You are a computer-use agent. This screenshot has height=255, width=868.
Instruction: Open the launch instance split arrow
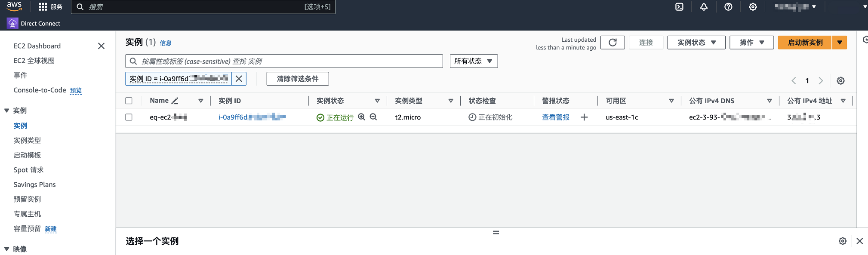pos(840,43)
